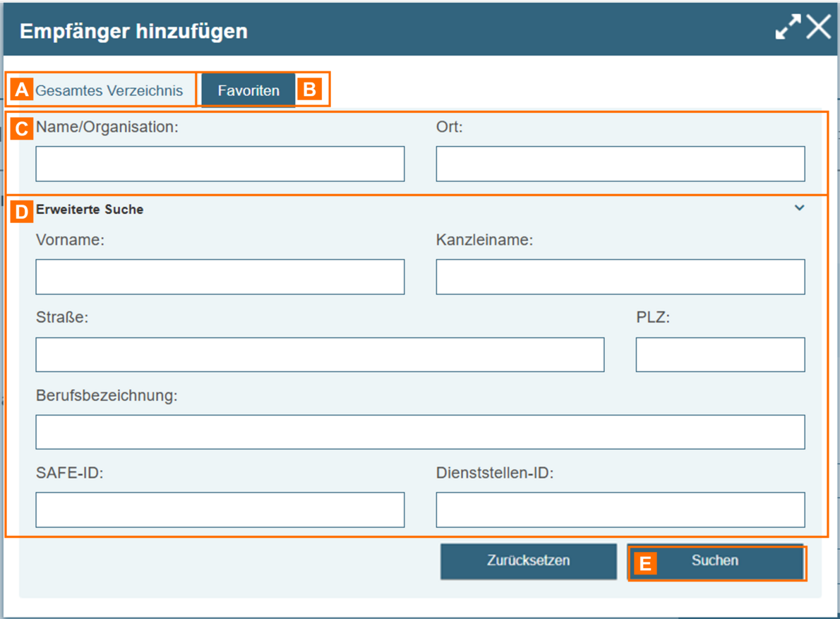This screenshot has width=840, height=619.
Task: Open the Favoriten tab
Action: [x=248, y=91]
